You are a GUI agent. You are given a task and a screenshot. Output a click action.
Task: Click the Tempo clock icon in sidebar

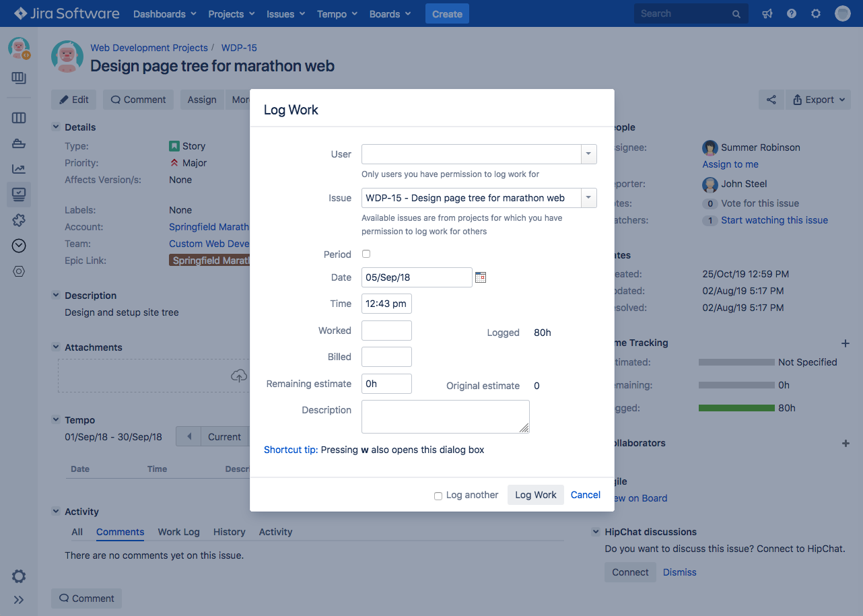(x=19, y=246)
